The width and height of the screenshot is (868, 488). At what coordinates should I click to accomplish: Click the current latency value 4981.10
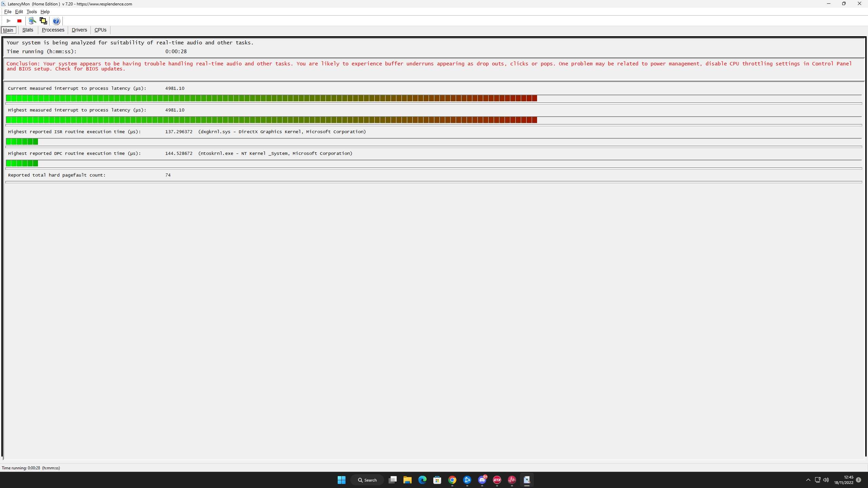[175, 88]
